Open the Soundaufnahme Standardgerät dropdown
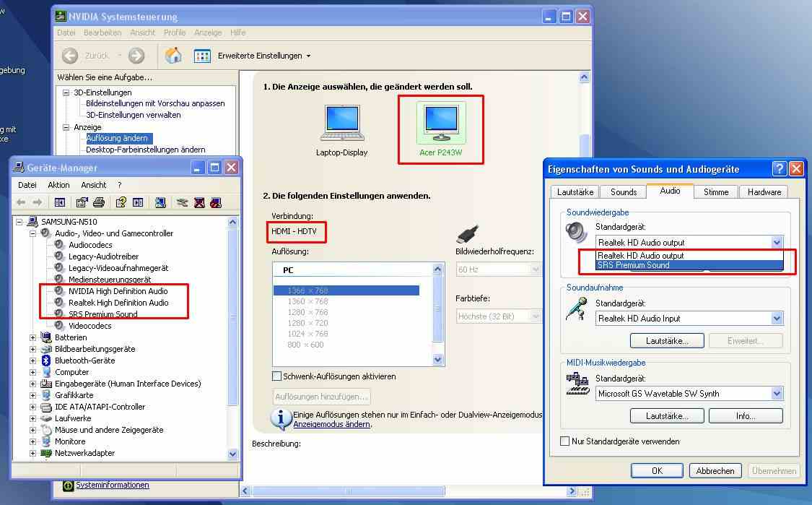 tap(777, 319)
